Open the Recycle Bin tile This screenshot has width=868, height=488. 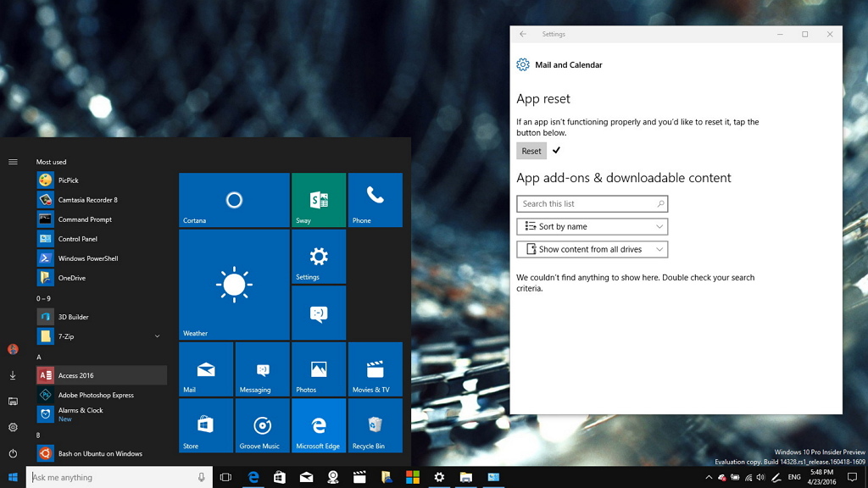[x=376, y=425]
